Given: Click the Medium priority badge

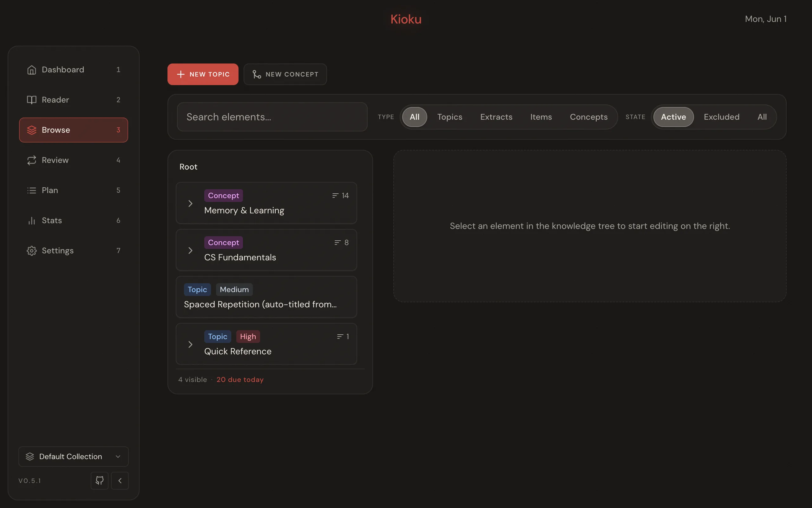Looking at the screenshot, I should (x=234, y=290).
